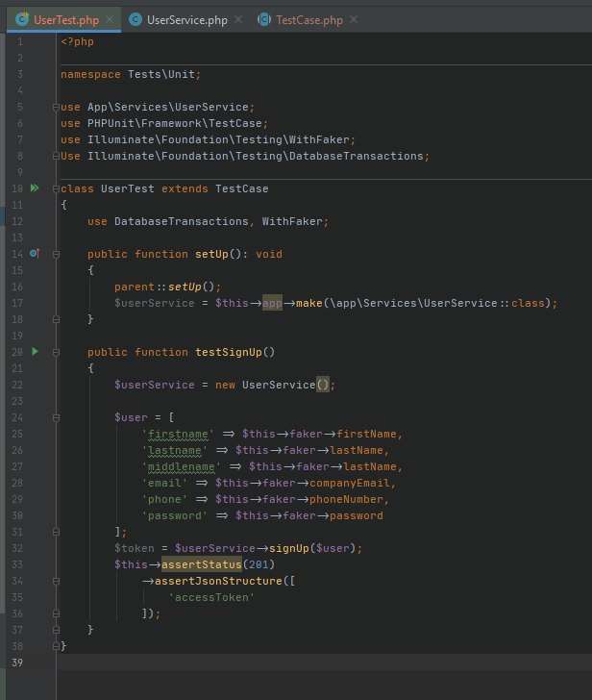Screen dimensions: 592x700
Task: Collapse the UserTest class body
Action: [x=56, y=188]
